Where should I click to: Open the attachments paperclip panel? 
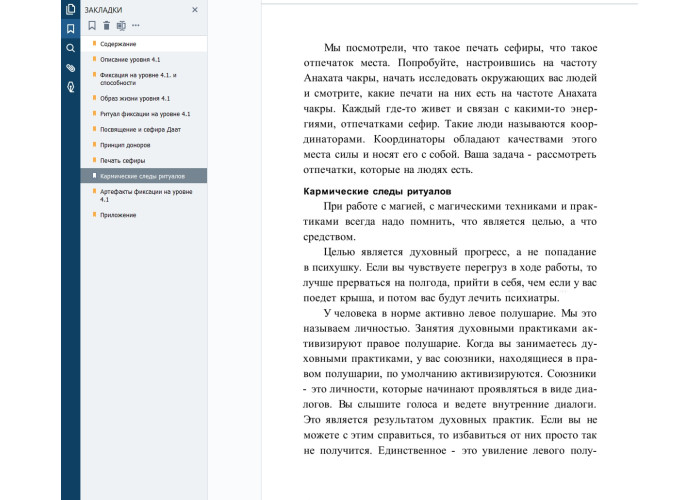70,68
